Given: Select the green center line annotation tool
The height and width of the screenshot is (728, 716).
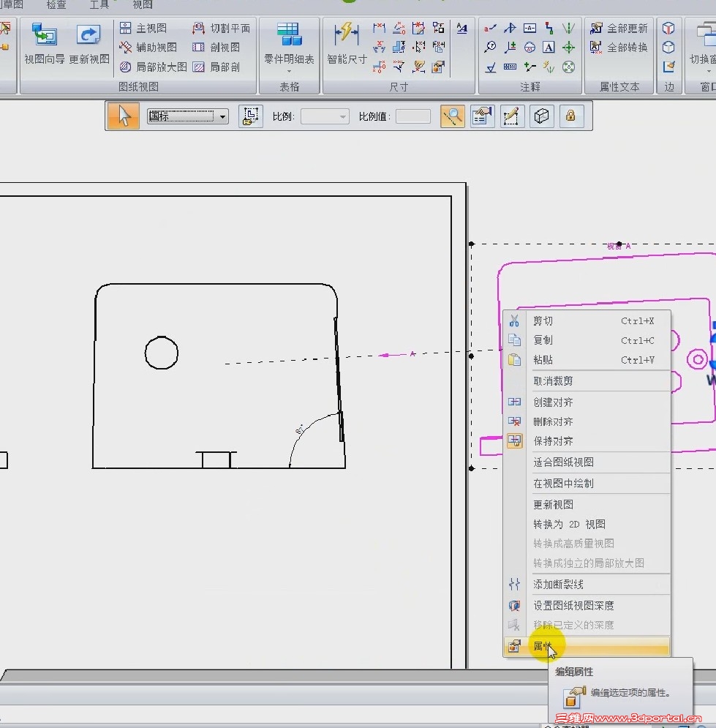Looking at the screenshot, I should point(568,29).
